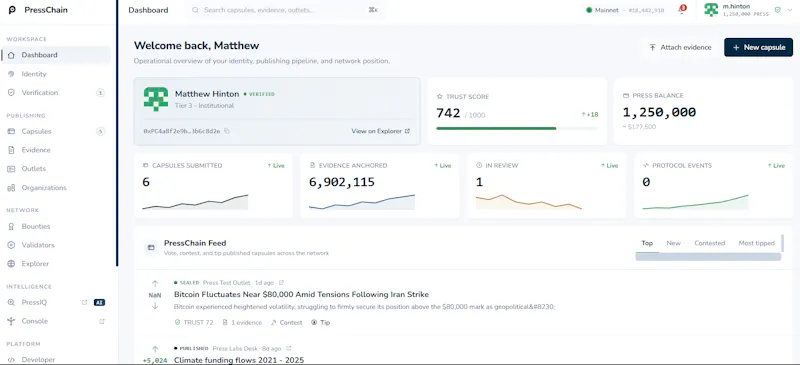Open View on Explorer link
Screen dimensions: 800x365
(x=381, y=131)
